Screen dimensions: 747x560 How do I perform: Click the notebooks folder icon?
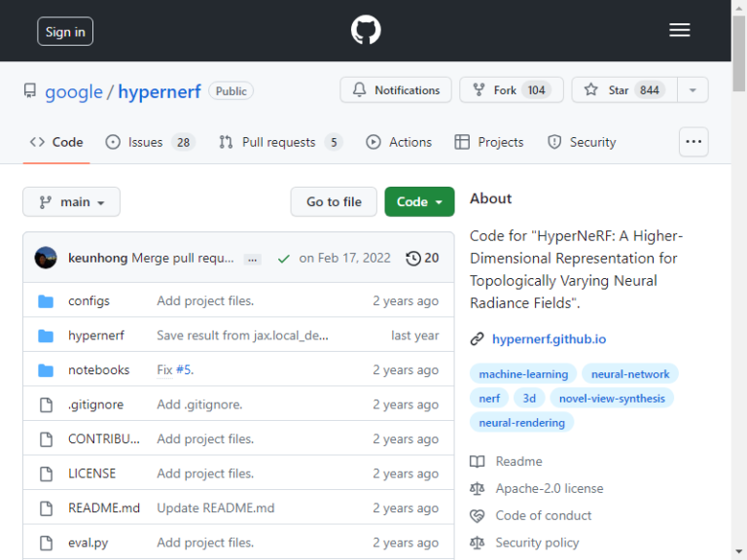pyautogui.click(x=46, y=370)
